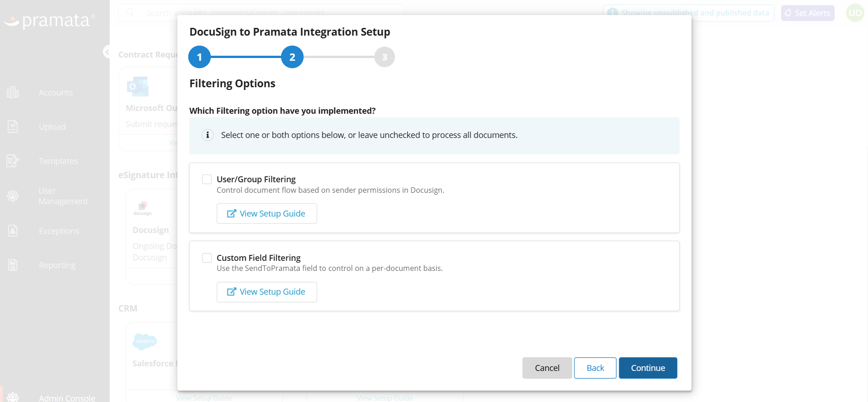Click the Cancel button
The width and height of the screenshot is (868, 402).
[x=547, y=368]
